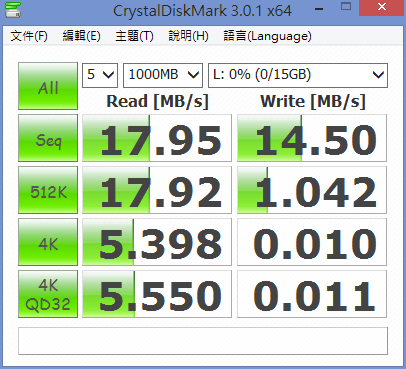The height and width of the screenshot is (369, 406).
Task: Click the CrystalDiskMark app icon in title bar
Action: pos(13,10)
